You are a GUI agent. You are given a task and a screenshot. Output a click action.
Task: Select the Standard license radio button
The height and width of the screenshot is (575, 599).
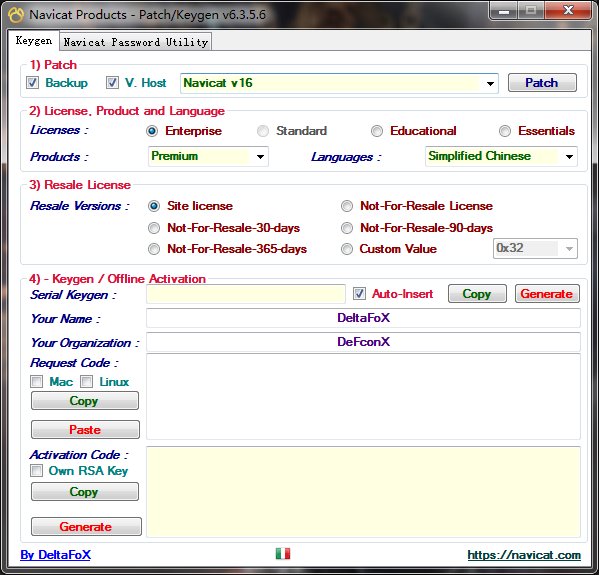(x=263, y=131)
